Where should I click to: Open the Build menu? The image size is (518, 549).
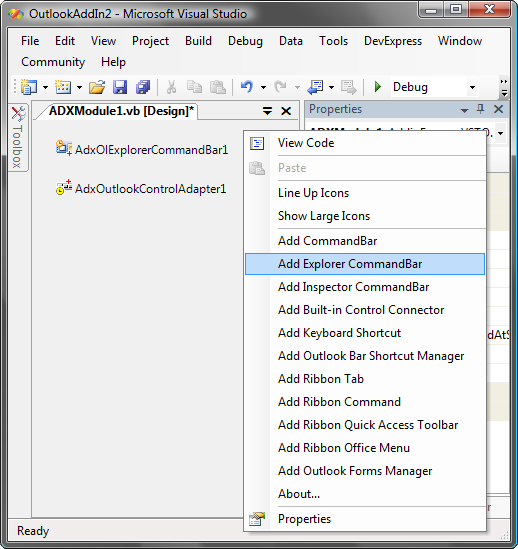coord(198,41)
